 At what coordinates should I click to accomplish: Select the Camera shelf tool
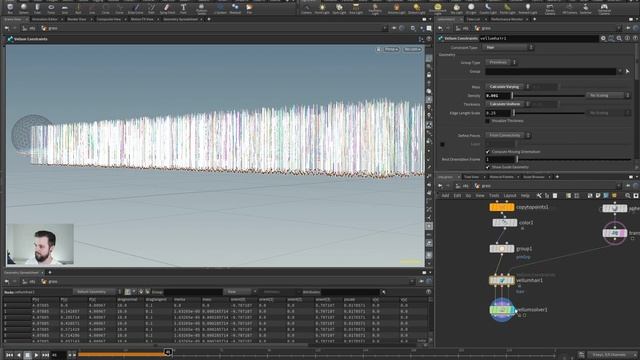pos(306,8)
